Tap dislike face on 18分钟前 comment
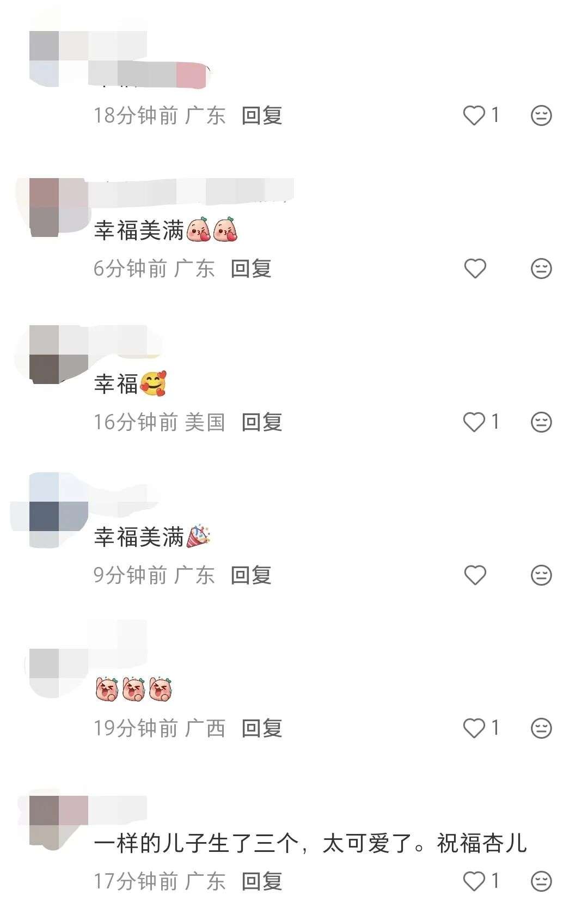 pyautogui.click(x=541, y=115)
